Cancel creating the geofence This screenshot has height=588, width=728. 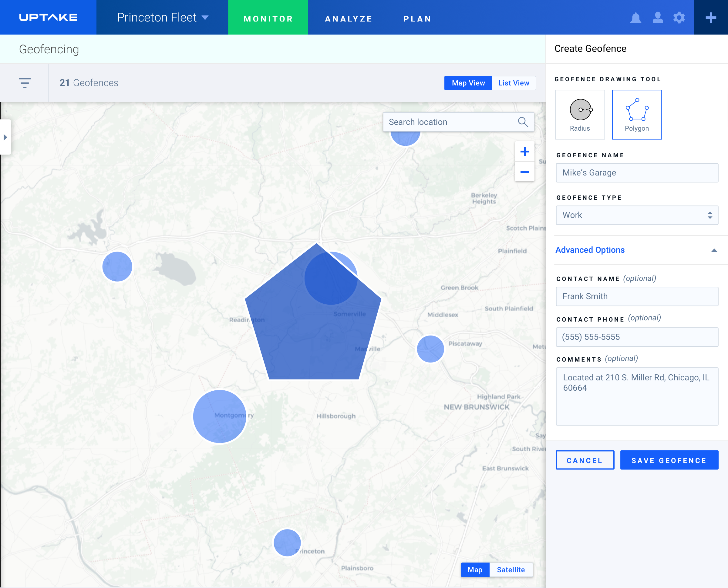[x=585, y=460]
